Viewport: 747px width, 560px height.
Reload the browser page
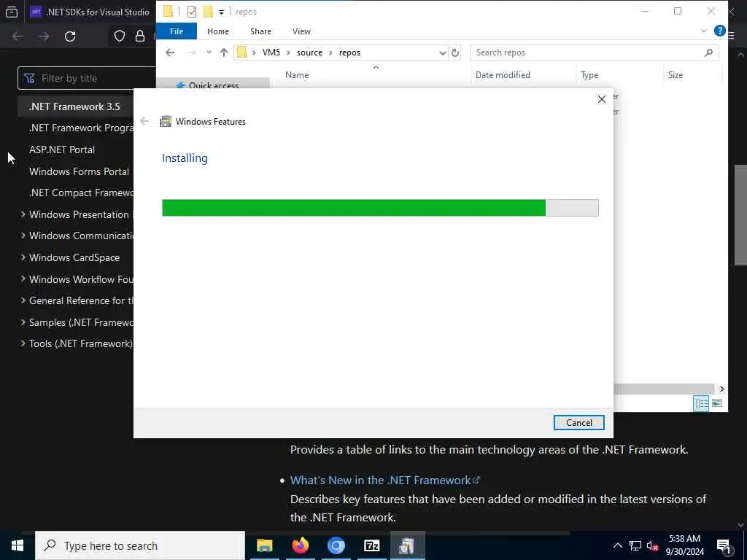point(70,36)
